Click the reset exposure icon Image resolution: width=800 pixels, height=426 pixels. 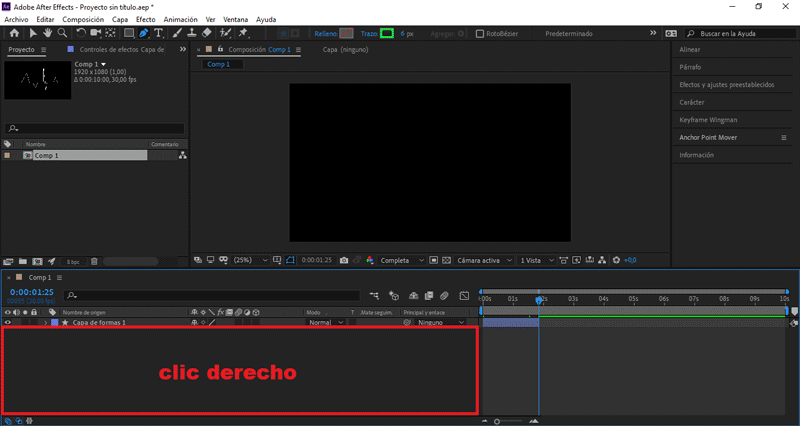(616, 260)
